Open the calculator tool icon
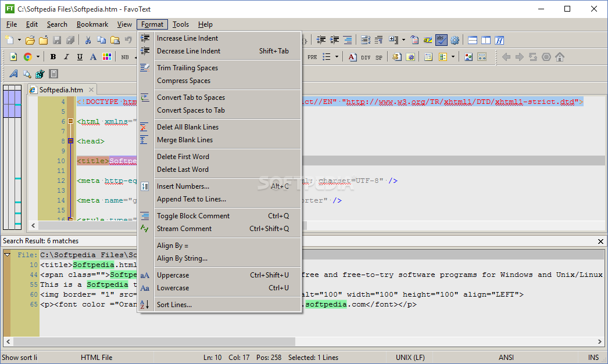 pos(53,74)
